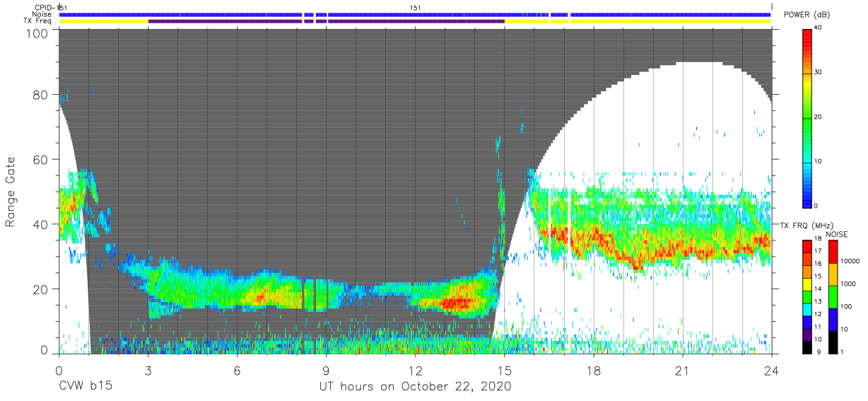The width and height of the screenshot is (868, 401).
Task: Click the NOISE legend title
Action: pyautogui.click(x=837, y=234)
